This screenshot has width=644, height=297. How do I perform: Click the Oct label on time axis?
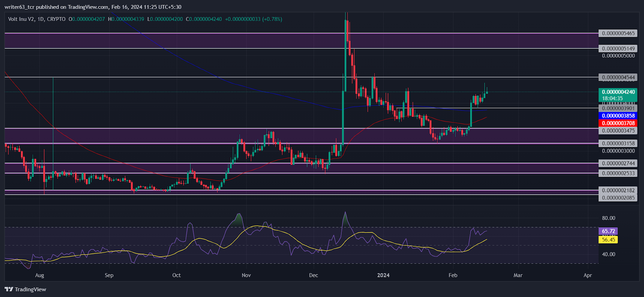pyautogui.click(x=176, y=276)
